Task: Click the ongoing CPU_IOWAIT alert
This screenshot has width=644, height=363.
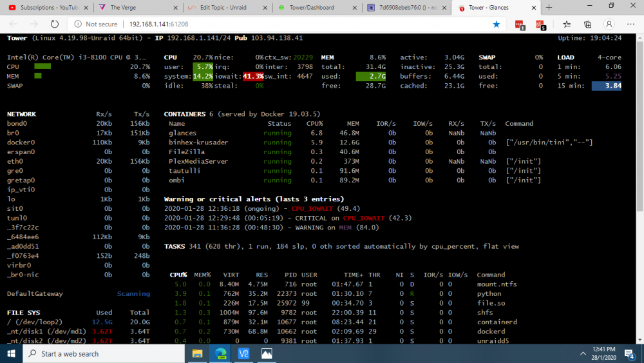Action: pos(262,208)
